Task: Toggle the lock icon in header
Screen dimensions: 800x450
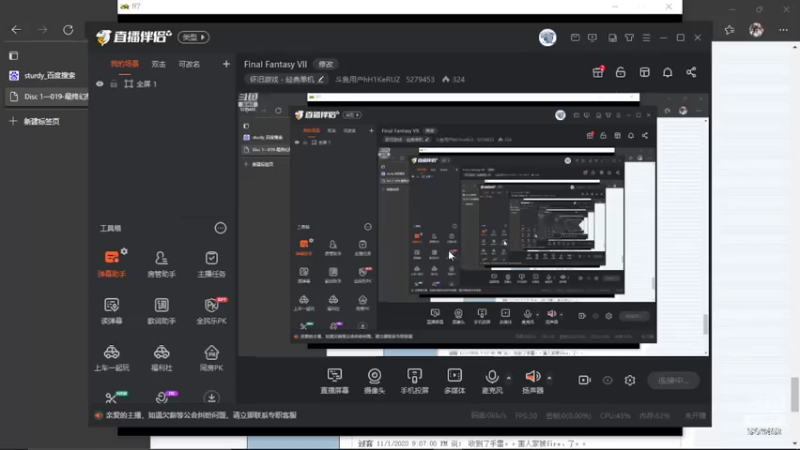Action: [x=620, y=72]
